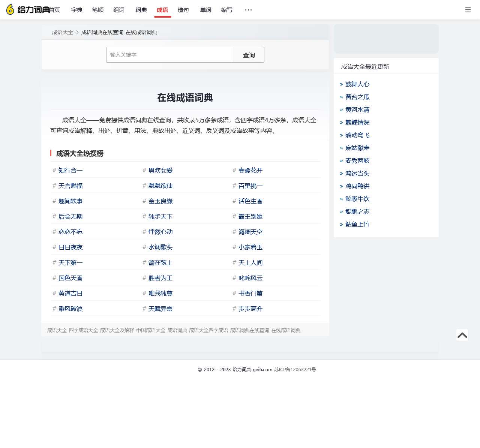Open hot search idiom 胜者为王
The image size is (480, 448).
point(160,278)
